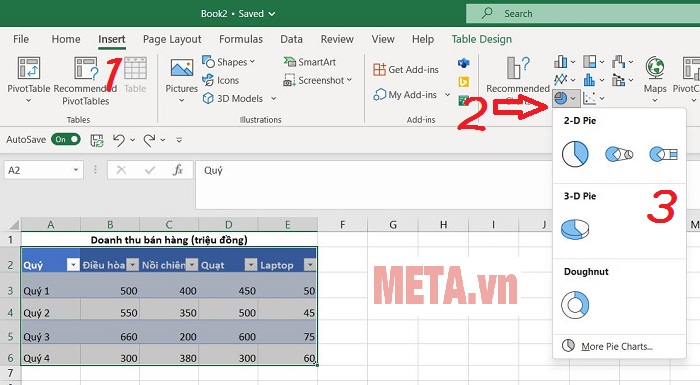Select the Doughnut chart
This screenshot has height=385, width=700.
(x=575, y=305)
